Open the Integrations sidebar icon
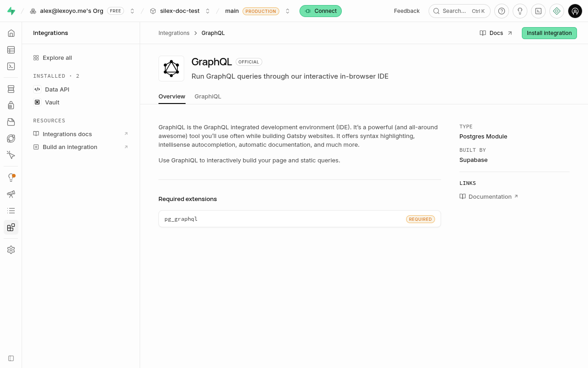 coord(11,227)
